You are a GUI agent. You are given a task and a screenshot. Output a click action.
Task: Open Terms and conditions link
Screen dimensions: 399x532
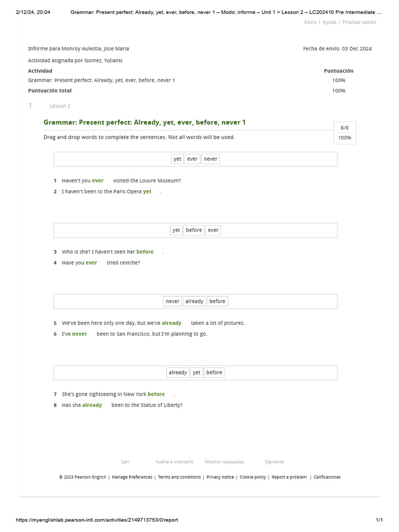[x=179, y=477]
